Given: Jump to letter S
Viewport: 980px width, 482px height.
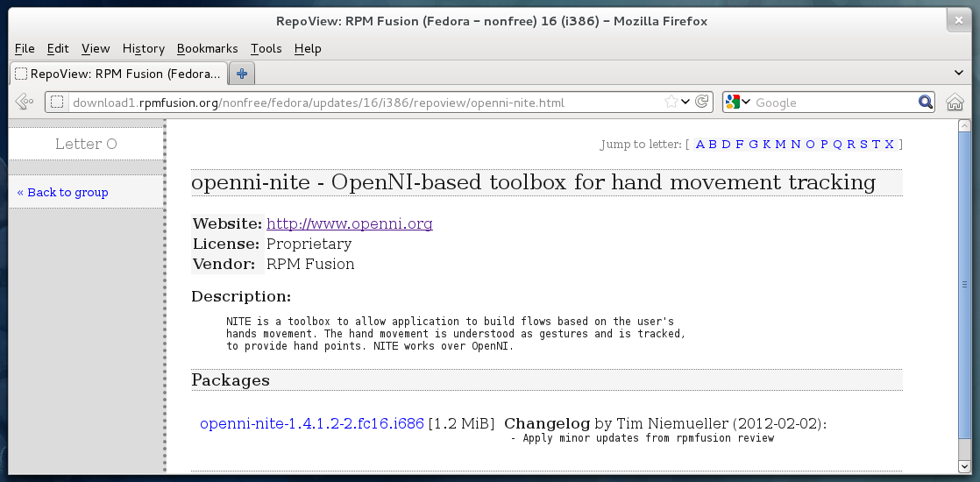Looking at the screenshot, I should (863, 145).
